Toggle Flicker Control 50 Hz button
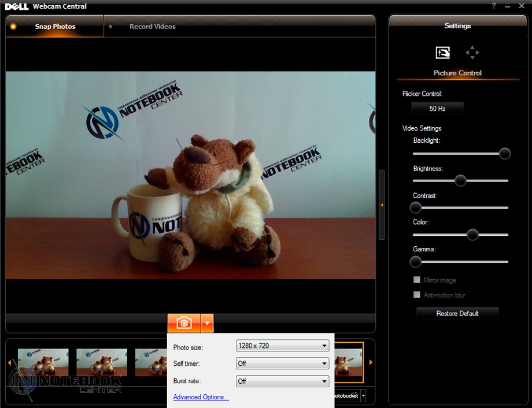The image size is (532, 408). (x=437, y=109)
